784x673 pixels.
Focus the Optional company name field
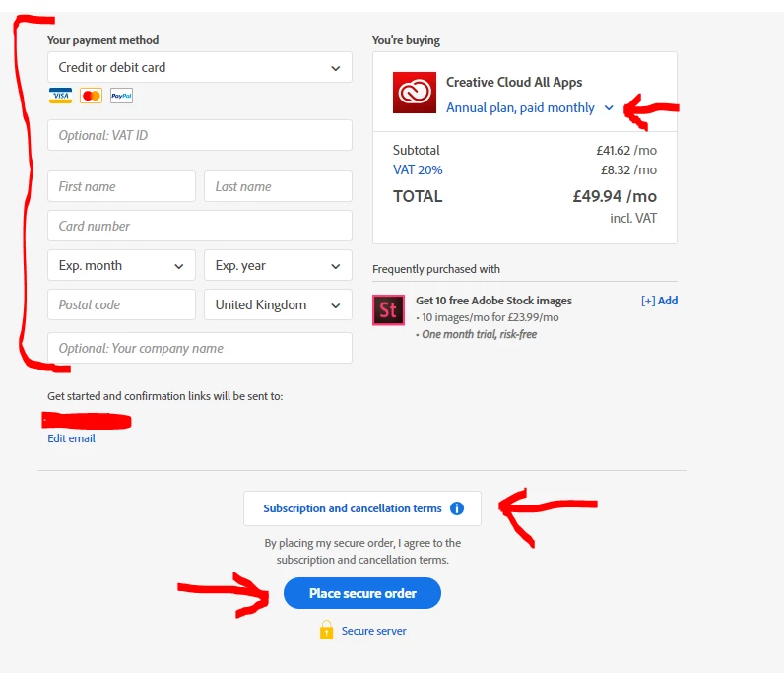[200, 348]
